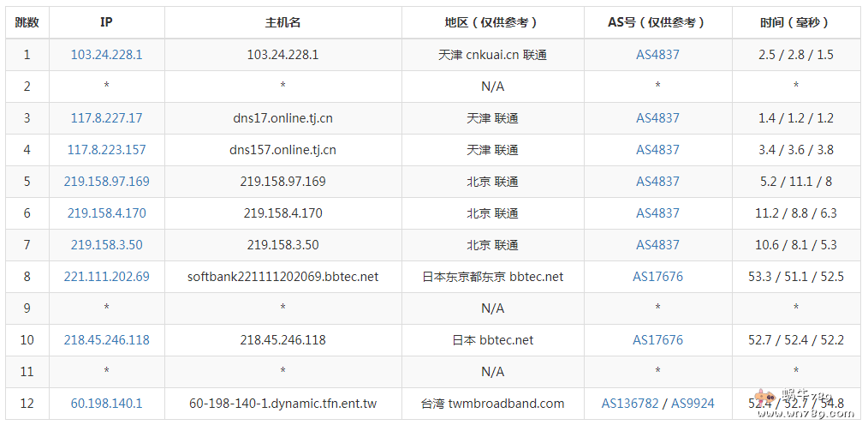Open the AS136782 link
Viewport: 868px width, 425px height.
pos(632,404)
